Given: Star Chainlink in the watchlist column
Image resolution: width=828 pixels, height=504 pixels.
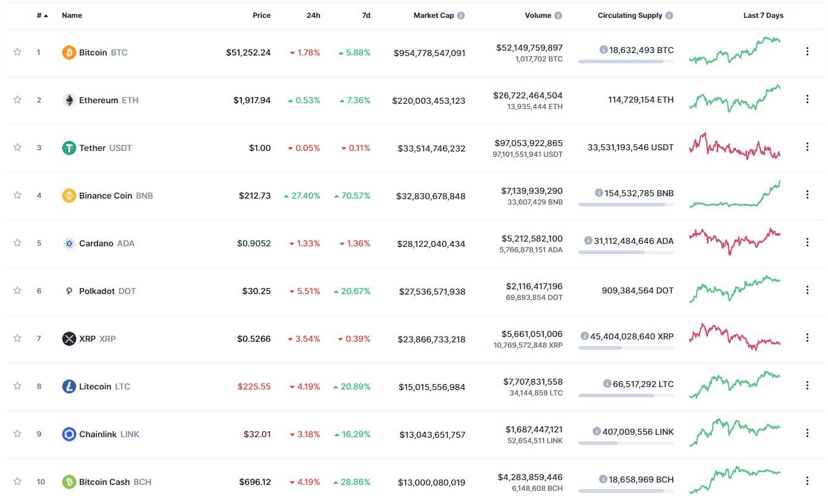Looking at the screenshot, I should pyautogui.click(x=17, y=434).
